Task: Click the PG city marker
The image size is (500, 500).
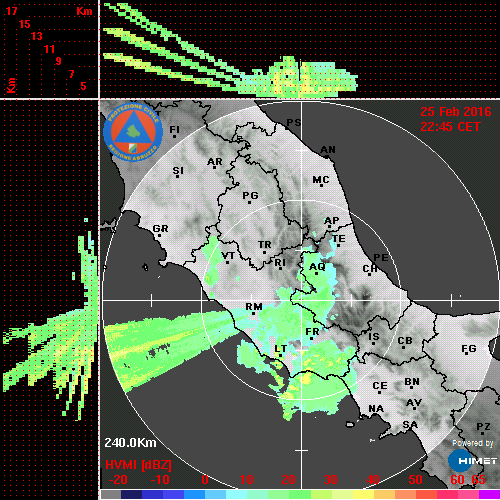Action: (x=249, y=202)
